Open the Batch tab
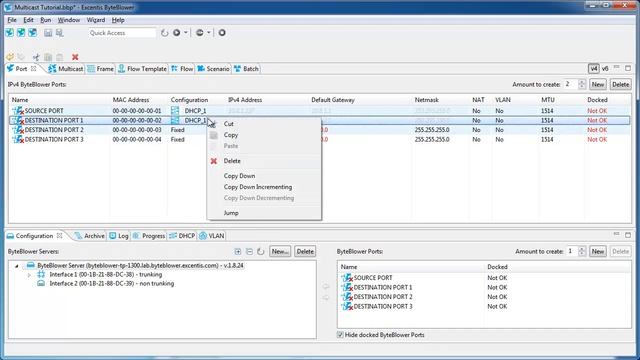 click(x=246, y=69)
